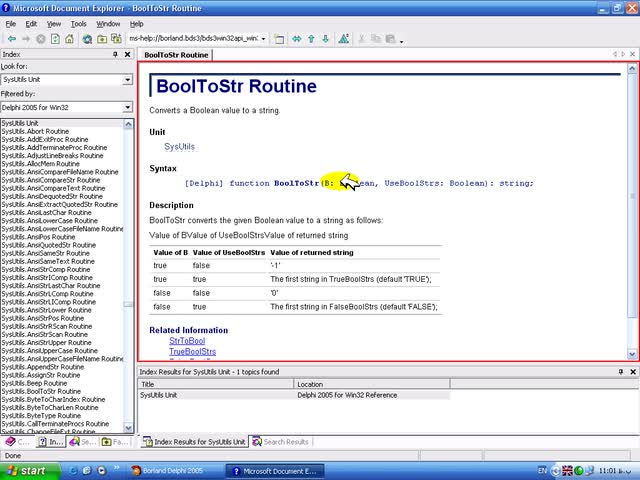Image resolution: width=640 pixels, height=480 pixels.
Task: Click the Add to Favorites folder icon
Action: (102, 39)
